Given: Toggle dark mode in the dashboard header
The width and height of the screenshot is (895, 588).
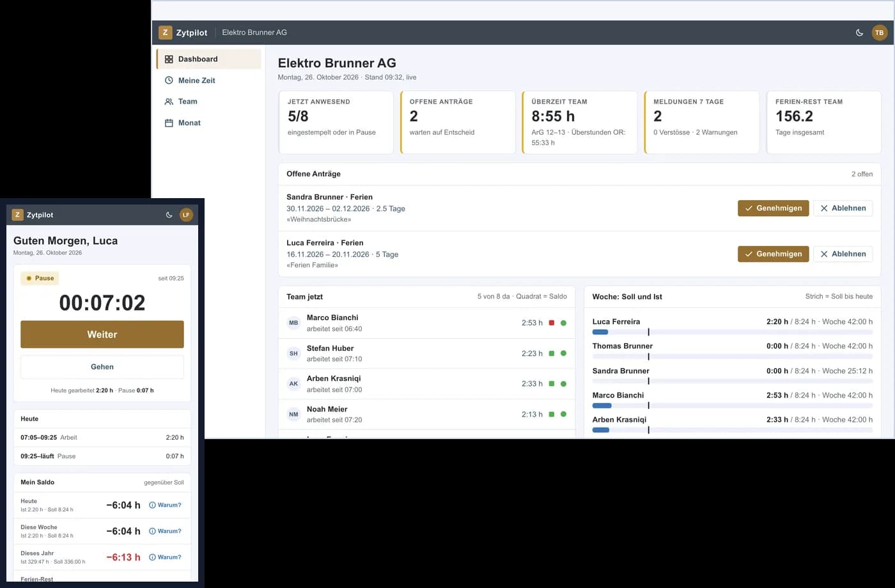Looking at the screenshot, I should pyautogui.click(x=859, y=33).
